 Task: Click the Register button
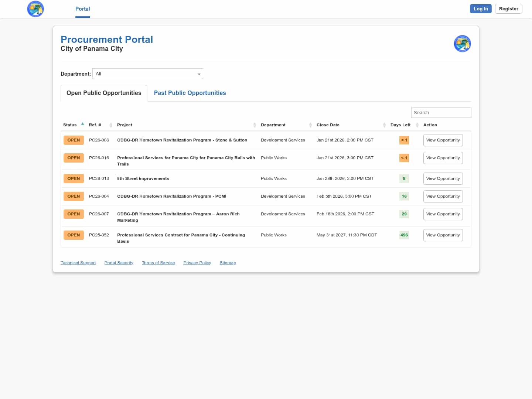coord(508,9)
